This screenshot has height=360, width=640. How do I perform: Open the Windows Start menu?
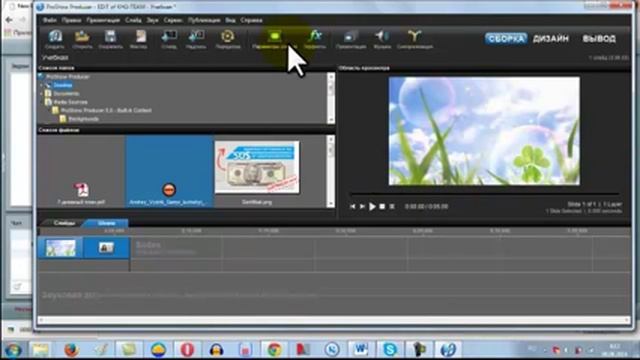pos(12,350)
